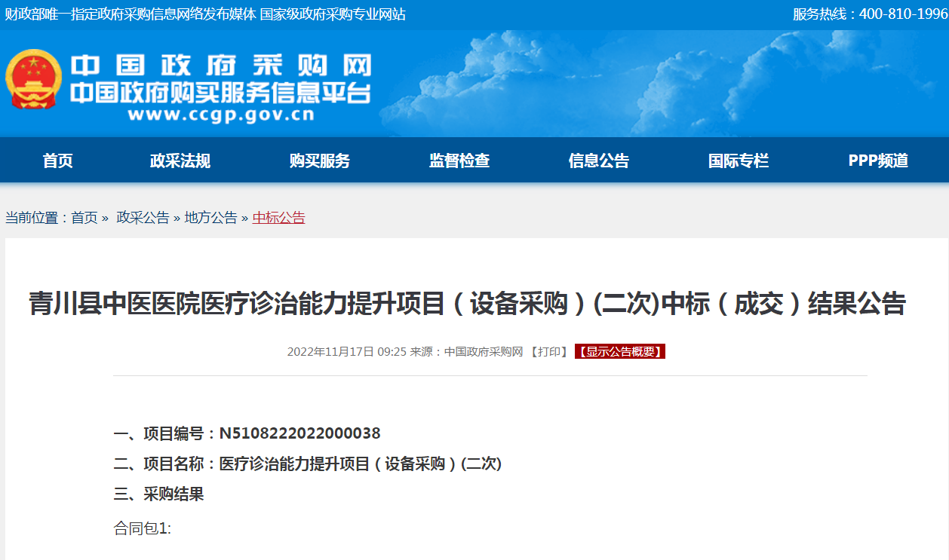The width and height of the screenshot is (949, 560).
Task: Follow the 中标公告 breadcrumb link
Action: (x=278, y=216)
